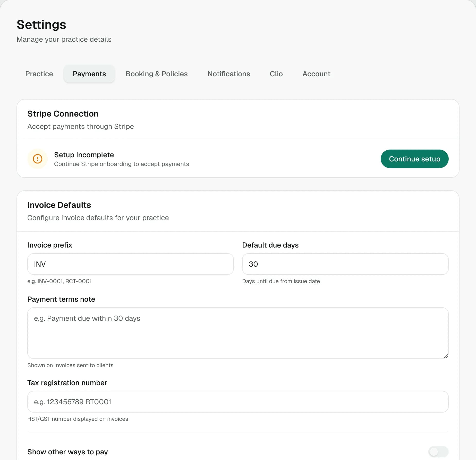The width and height of the screenshot is (476, 460).
Task: Click the textarea resize handle
Action: coord(446,356)
